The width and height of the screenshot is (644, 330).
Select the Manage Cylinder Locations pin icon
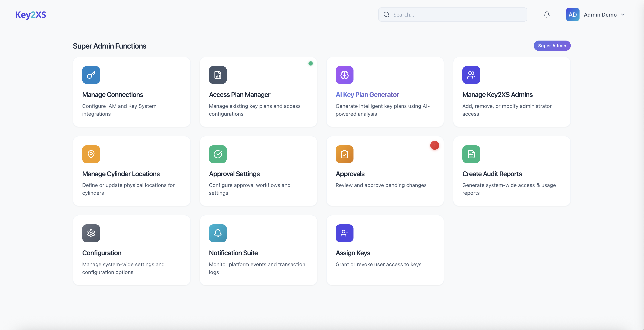[x=91, y=154]
